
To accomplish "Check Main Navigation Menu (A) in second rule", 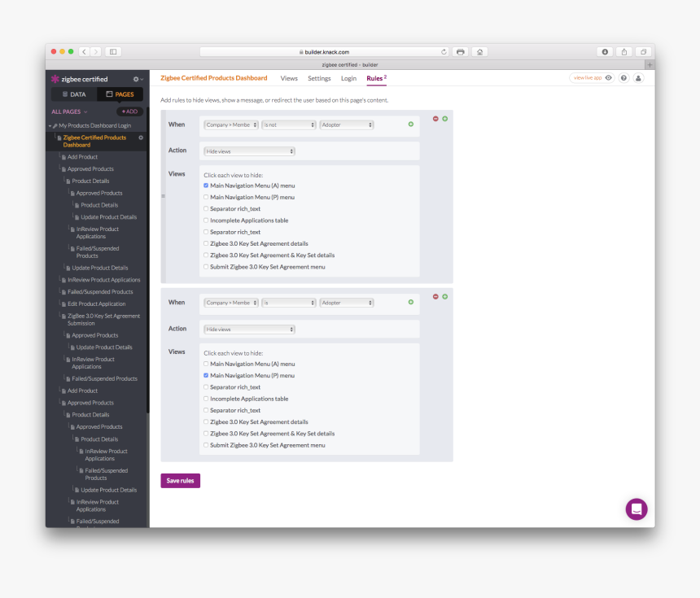I will [x=206, y=364].
